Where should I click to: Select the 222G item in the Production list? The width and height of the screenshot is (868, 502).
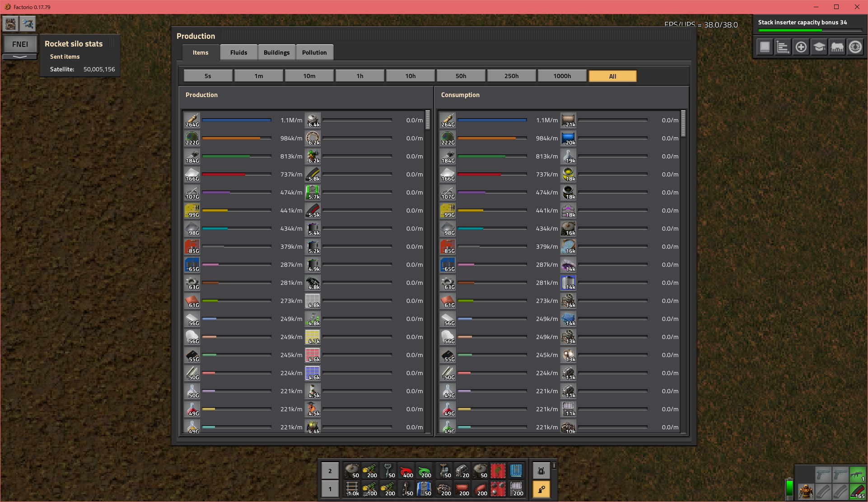(192, 138)
